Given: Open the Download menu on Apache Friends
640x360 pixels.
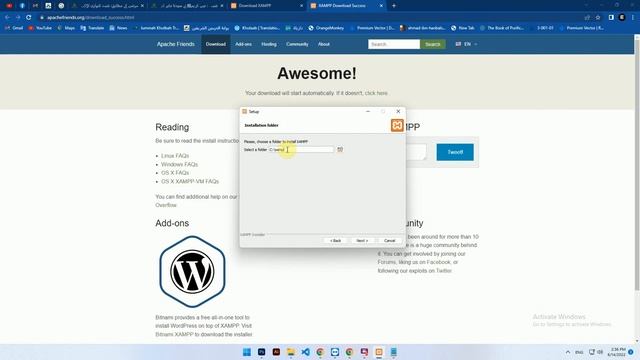Looking at the screenshot, I should click(216, 44).
